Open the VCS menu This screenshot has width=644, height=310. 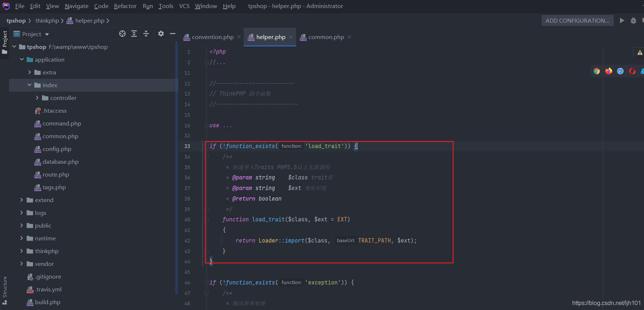184,6
